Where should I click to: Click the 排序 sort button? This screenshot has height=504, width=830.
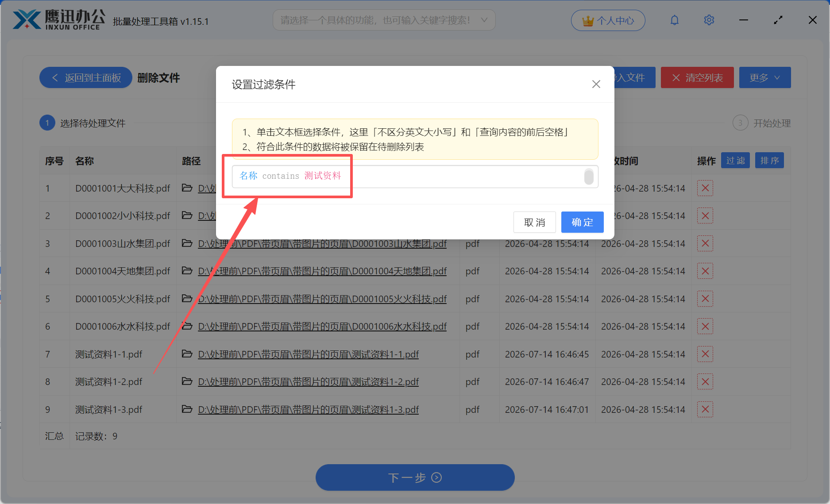pyautogui.click(x=769, y=161)
